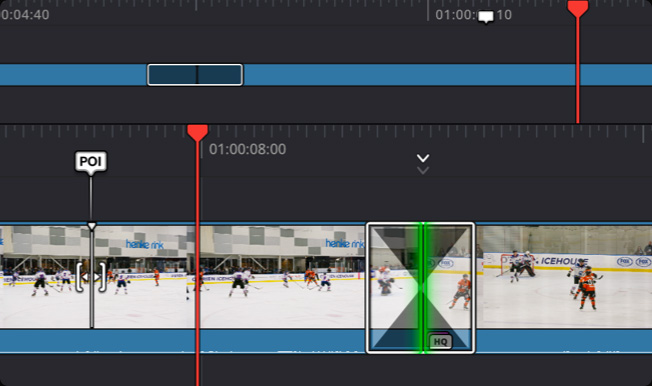
Task: Click the POI marker label
Action: click(91, 161)
